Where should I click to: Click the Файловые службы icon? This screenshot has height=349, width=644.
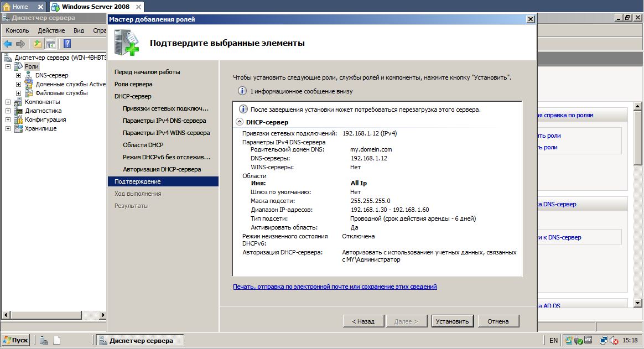[x=29, y=93]
